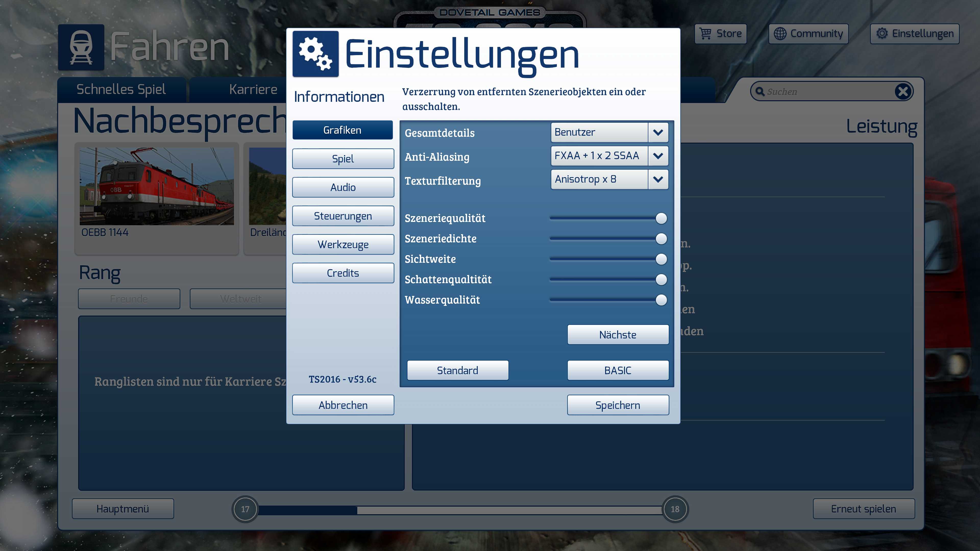Screen dimensions: 980x551
Task: Click the level 17 circle marker
Action: [245, 509]
